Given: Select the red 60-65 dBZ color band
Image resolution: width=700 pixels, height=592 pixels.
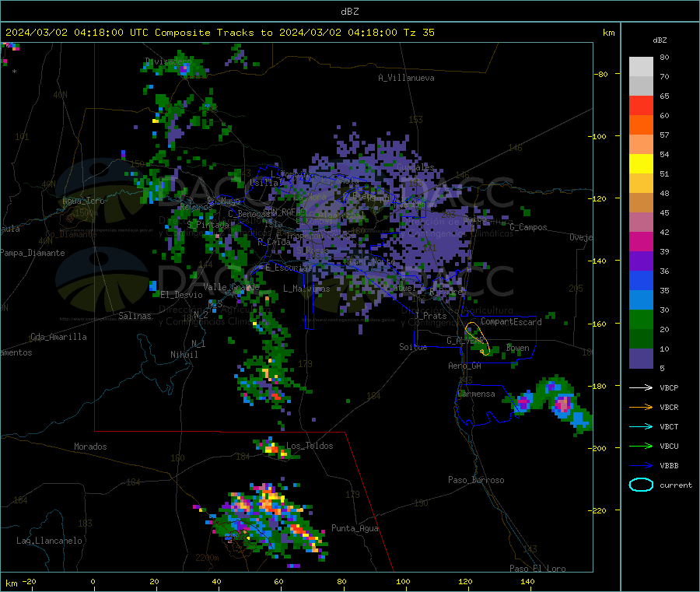Looking at the screenshot, I should click(x=641, y=105).
